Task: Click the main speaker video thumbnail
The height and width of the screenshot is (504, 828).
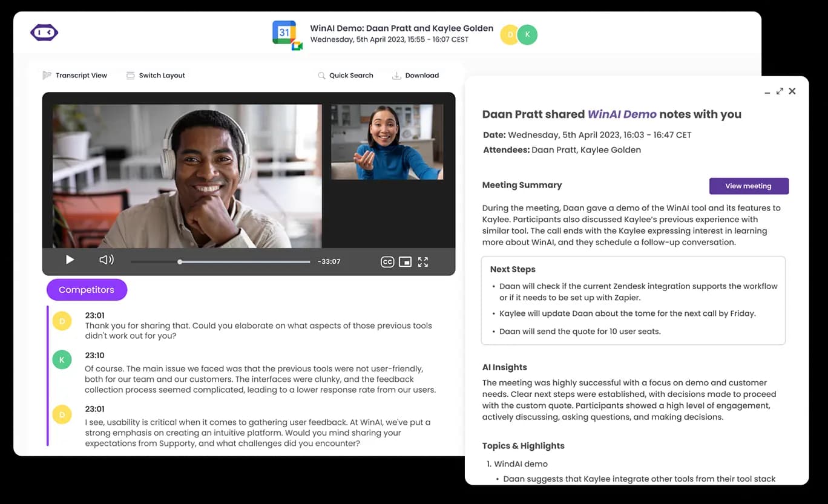Action: point(187,176)
